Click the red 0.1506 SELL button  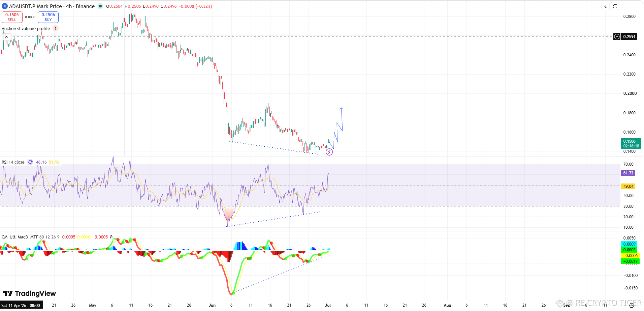coord(12,17)
